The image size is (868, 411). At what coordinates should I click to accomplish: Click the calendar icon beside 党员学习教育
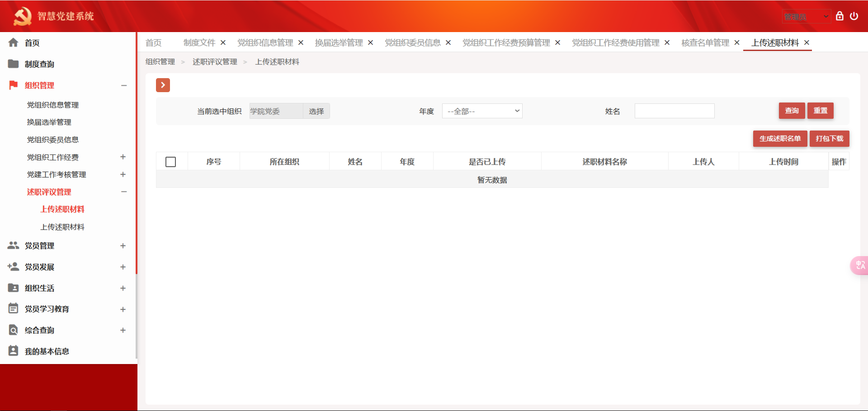(x=14, y=308)
